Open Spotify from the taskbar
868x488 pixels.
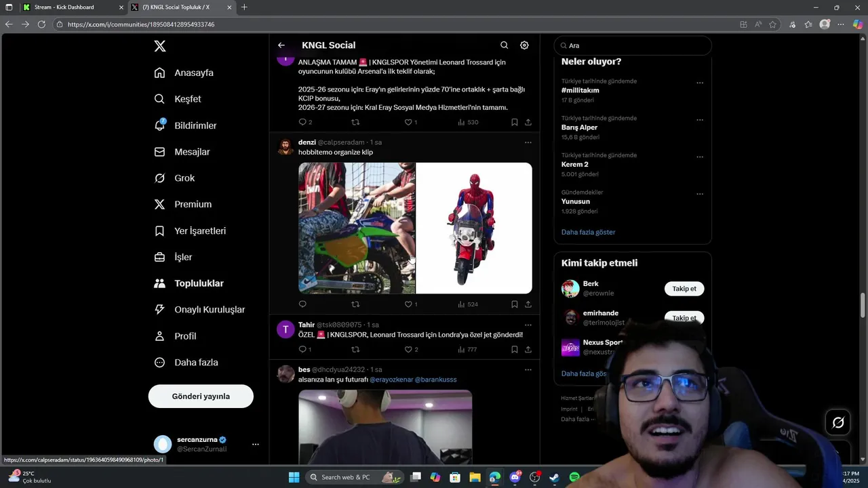tap(574, 477)
